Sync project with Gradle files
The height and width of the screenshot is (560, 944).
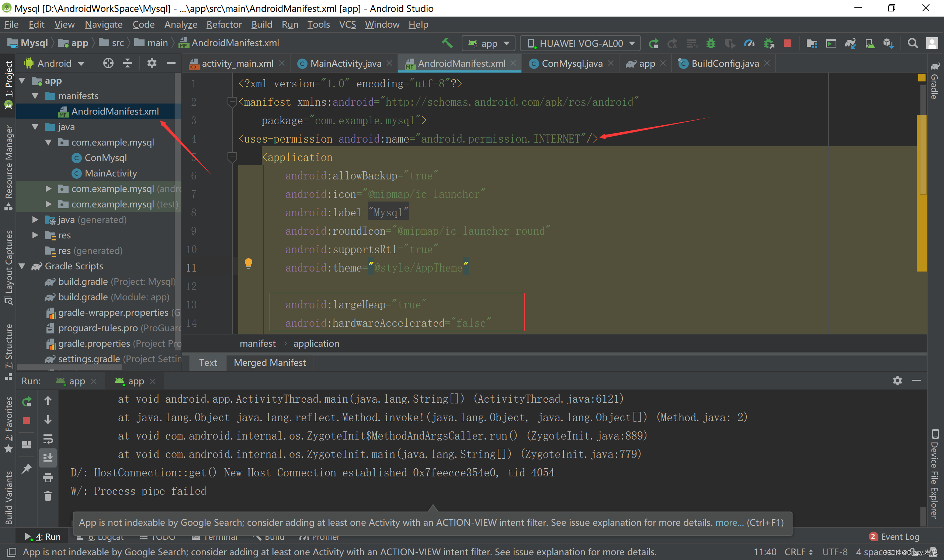coord(850,43)
